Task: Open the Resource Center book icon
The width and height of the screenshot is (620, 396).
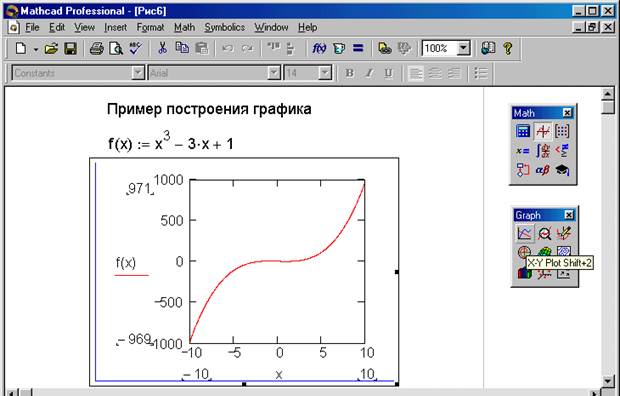Action: (488, 49)
